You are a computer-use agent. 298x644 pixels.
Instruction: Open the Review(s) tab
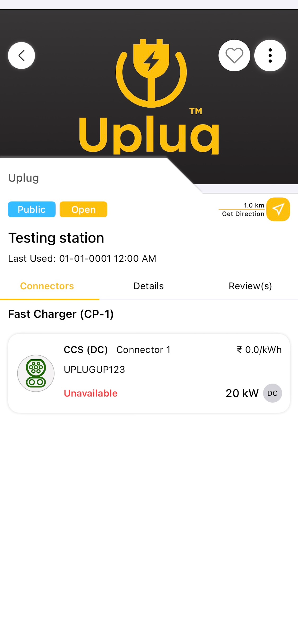[x=250, y=286]
